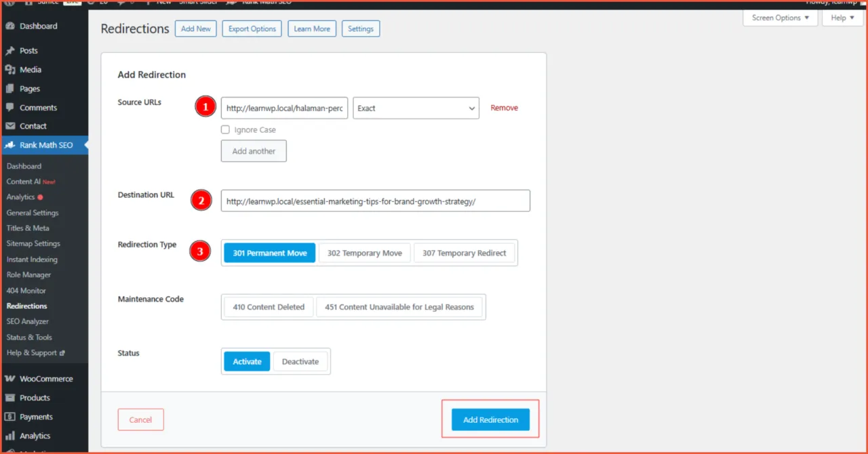Click the WooCommerce logo icon
This screenshot has width=868, height=454.
pyautogui.click(x=10, y=379)
